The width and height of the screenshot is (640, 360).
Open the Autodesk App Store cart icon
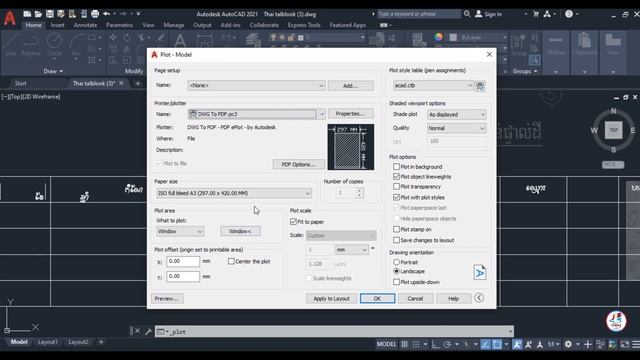point(536,14)
